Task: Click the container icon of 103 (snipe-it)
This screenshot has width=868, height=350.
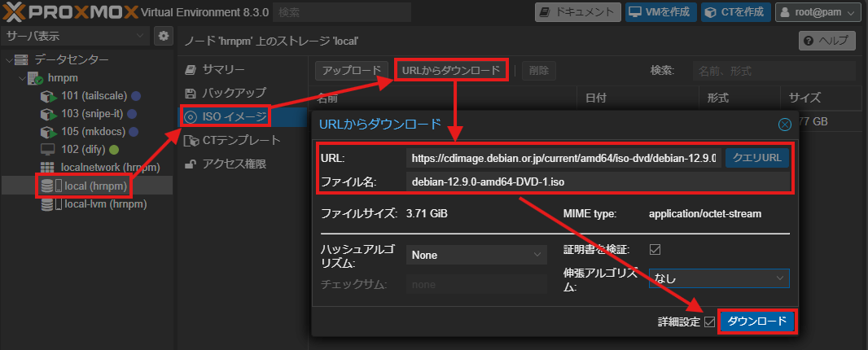Action: 47,114
